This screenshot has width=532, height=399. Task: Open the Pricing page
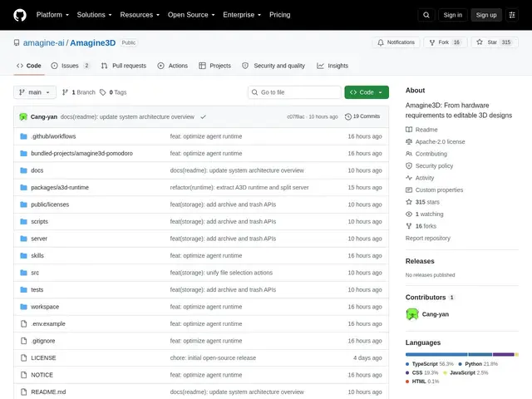pos(280,15)
